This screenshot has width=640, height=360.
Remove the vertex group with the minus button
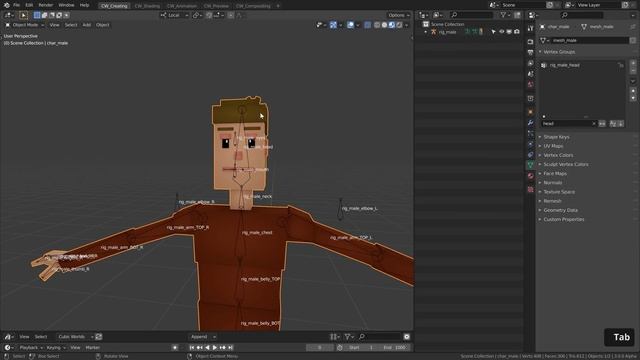tap(633, 71)
